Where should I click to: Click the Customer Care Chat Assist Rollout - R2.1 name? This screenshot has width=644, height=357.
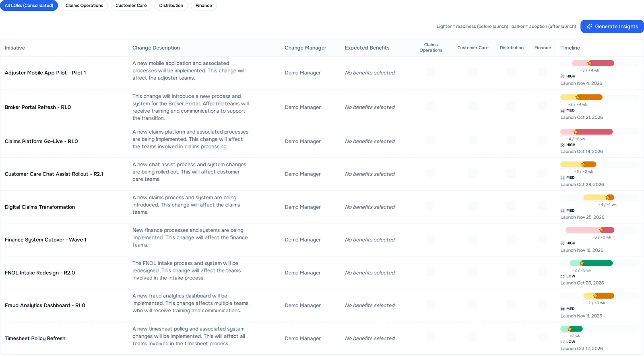click(54, 174)
